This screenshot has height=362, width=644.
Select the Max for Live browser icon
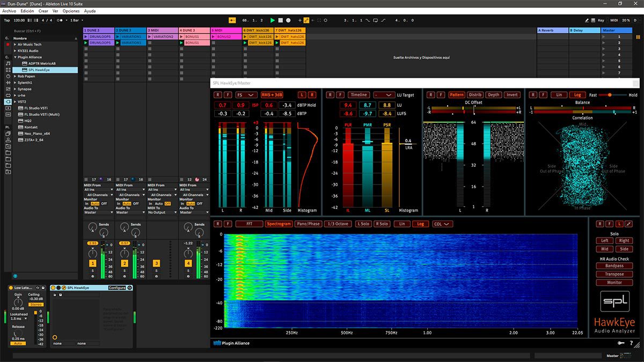[8, 94]
